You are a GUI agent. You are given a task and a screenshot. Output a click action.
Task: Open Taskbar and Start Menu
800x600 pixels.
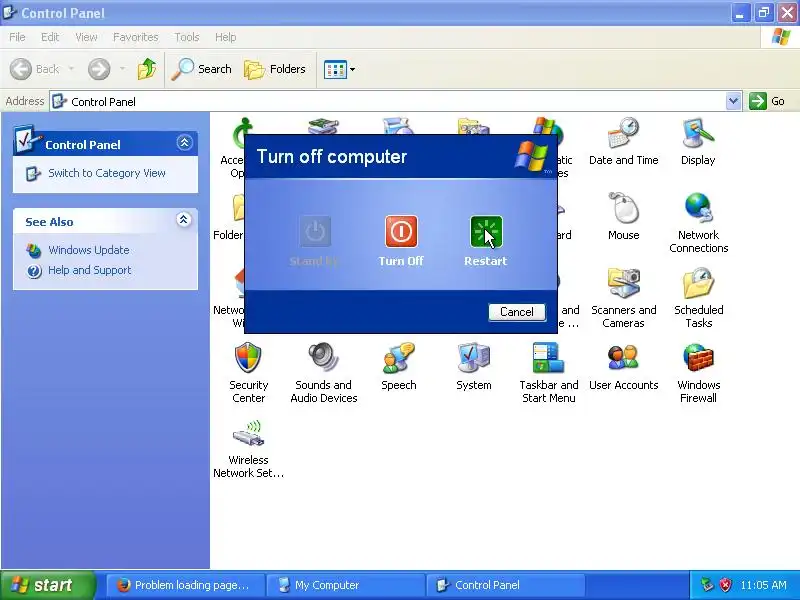click(x=548, y=372)
